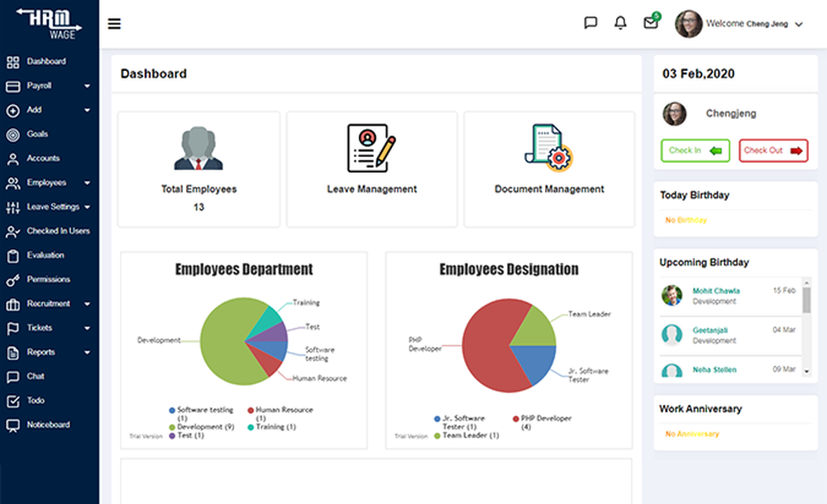The height and width of the screenshot is (504, 827).
Task: Open Mohit Chawla birthday entry link
Action: click(715, 291)
